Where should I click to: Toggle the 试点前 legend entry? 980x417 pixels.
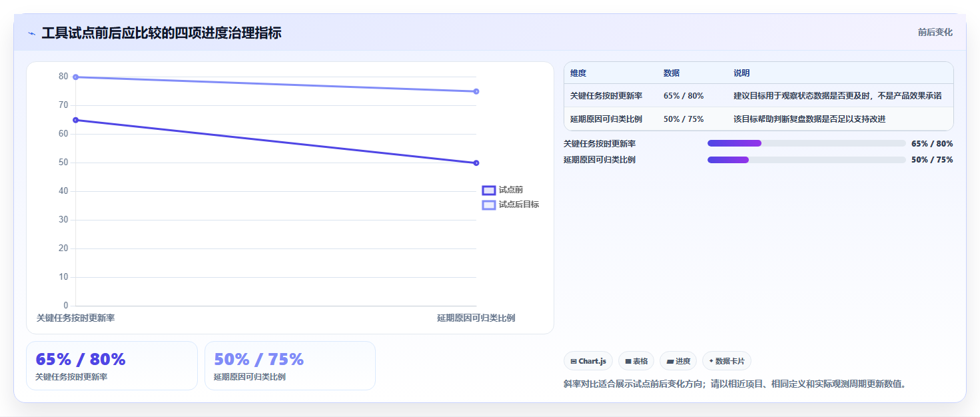click(503, 190)
